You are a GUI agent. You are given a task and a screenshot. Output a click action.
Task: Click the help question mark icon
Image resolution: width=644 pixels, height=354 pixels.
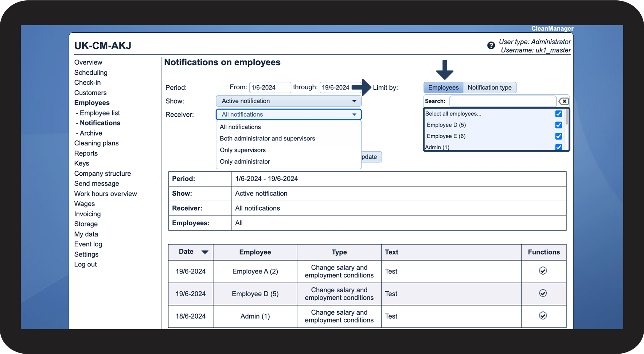click(491, 46)
